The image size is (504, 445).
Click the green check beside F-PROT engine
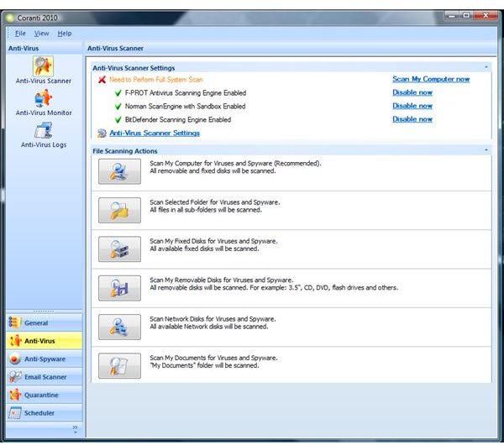[x=118, y=93]
